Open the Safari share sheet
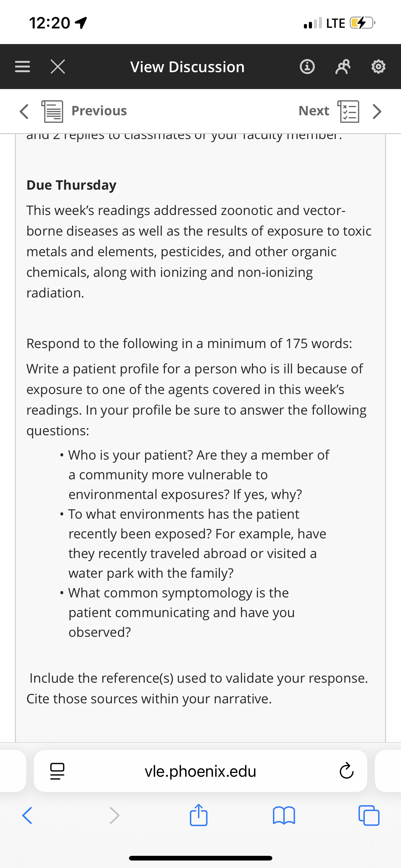Screen dimensions: 401x868 click(x=199, y=815)
